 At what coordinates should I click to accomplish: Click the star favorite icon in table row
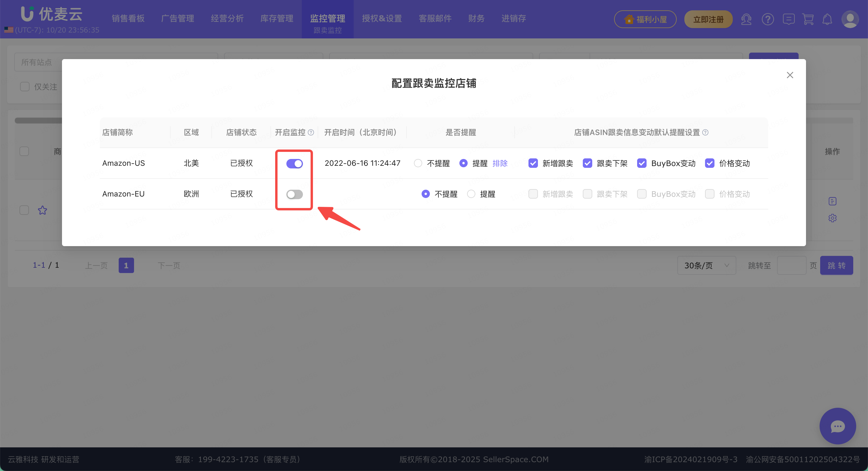point(43,210)
